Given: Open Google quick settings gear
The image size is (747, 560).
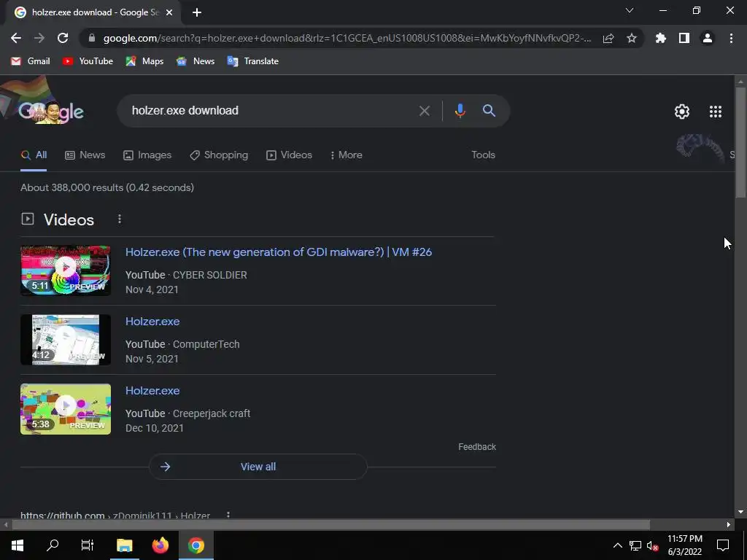Looking at the screenshot, I should pyautogui.click(x=682, y=112).
